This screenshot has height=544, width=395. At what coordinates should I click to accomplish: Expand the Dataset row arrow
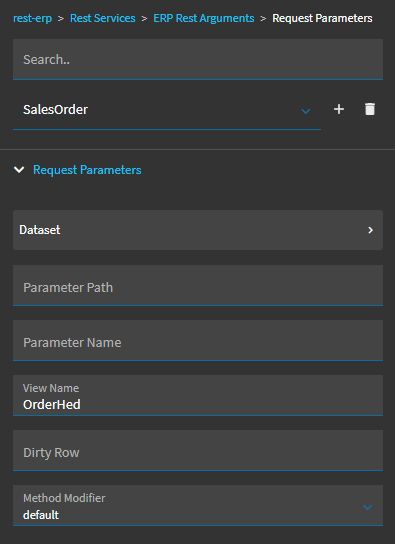[x=370, y=230]
